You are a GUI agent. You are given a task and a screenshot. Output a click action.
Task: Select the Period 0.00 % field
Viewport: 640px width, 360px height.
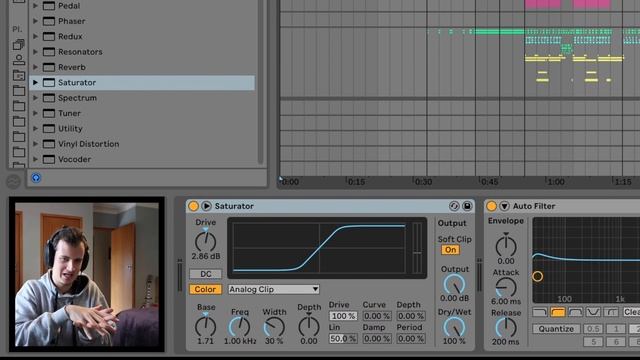411,338
